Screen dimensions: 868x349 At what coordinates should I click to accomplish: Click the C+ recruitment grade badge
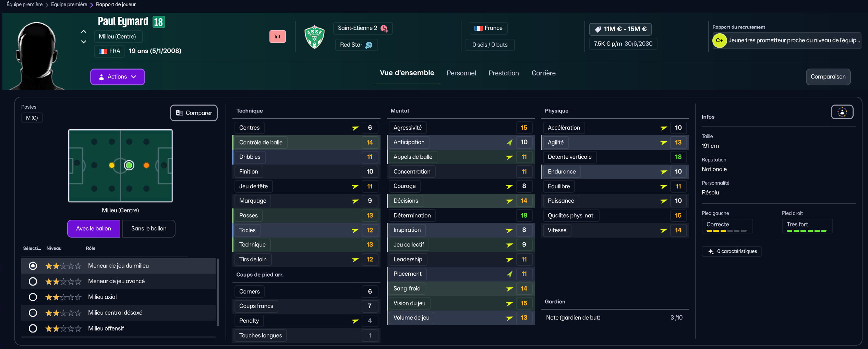pyautogui.click(x=719, y=40)
